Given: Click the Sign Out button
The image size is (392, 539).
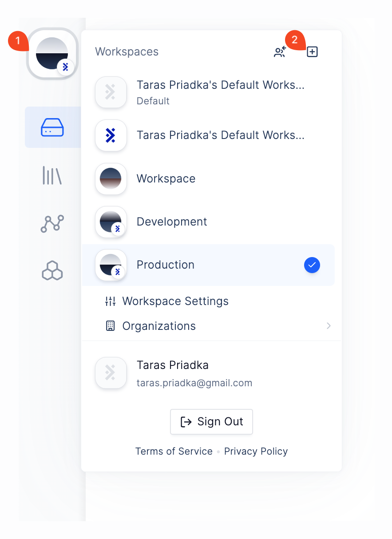Looking at the screenshot, I should pos(211,422).
